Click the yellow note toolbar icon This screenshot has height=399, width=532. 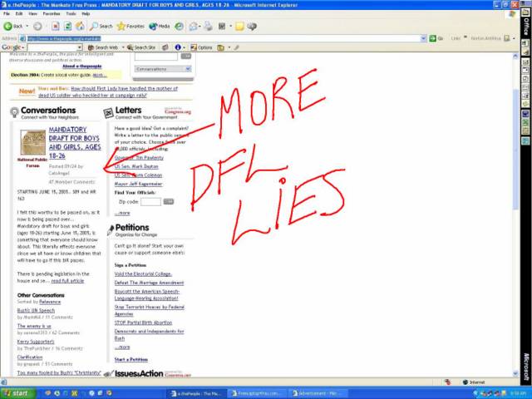pyautogui.click(x=239, y=26)
